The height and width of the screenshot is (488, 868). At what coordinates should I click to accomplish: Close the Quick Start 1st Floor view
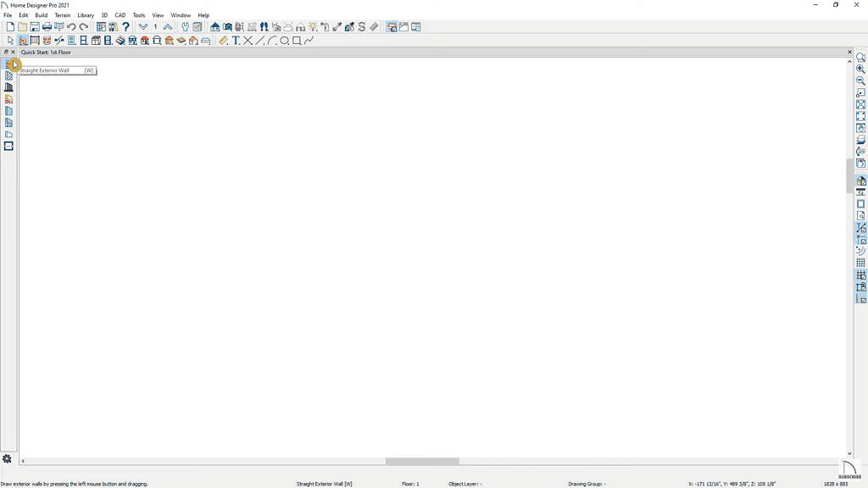[849, 52]
